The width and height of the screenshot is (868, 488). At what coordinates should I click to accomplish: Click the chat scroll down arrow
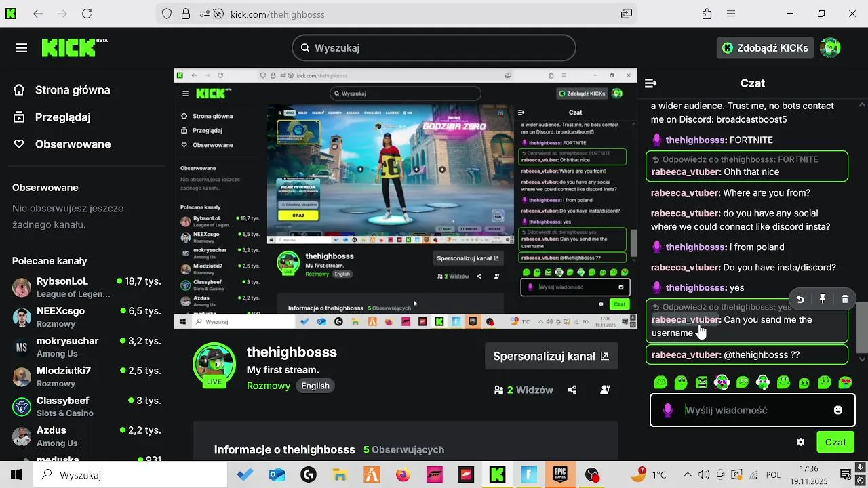point(862,359)
